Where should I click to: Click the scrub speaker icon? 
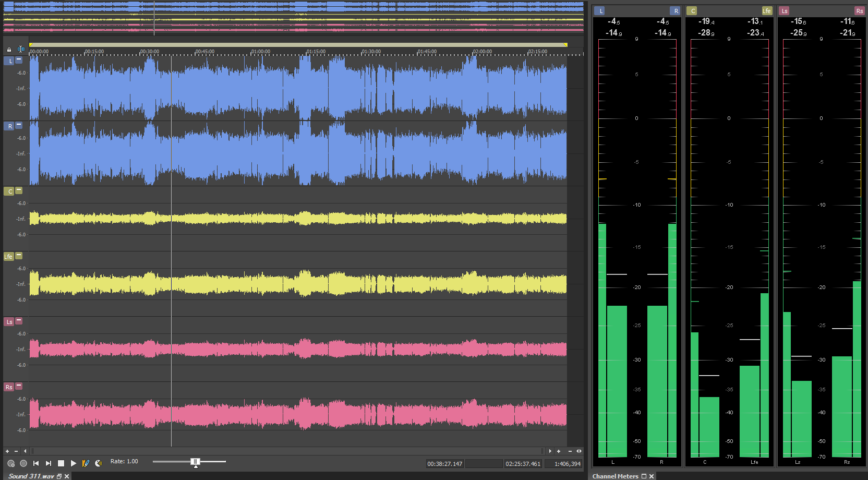[98, 463]
